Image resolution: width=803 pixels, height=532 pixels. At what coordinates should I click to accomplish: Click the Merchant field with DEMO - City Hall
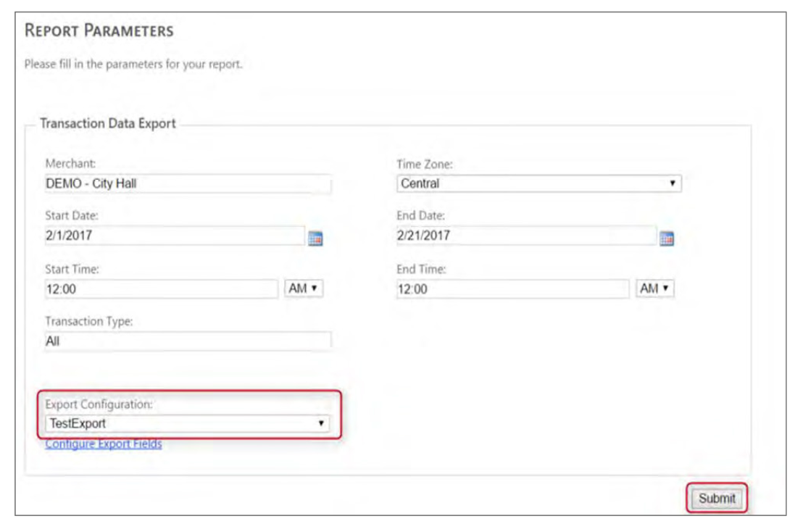188,184
